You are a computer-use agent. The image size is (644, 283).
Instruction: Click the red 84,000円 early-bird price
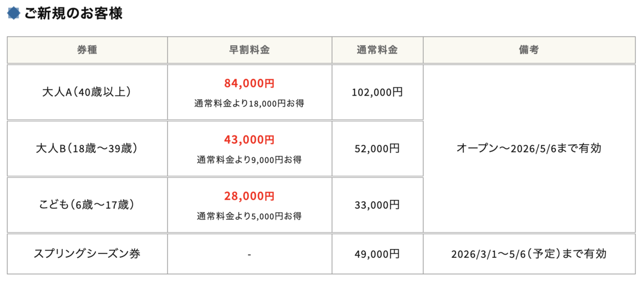click(250, 83)
